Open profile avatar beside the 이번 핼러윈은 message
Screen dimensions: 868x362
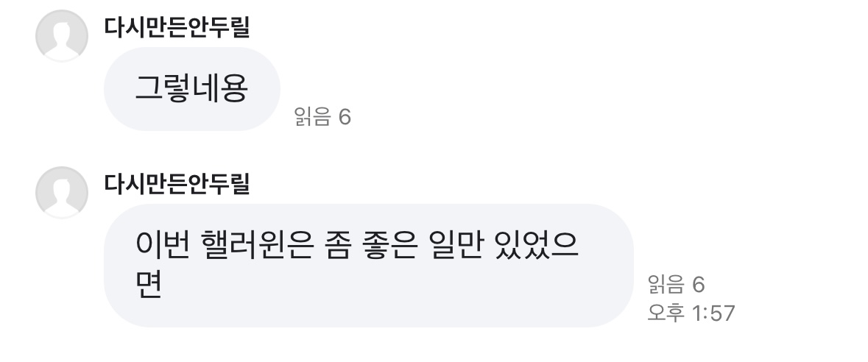(61, 192)
